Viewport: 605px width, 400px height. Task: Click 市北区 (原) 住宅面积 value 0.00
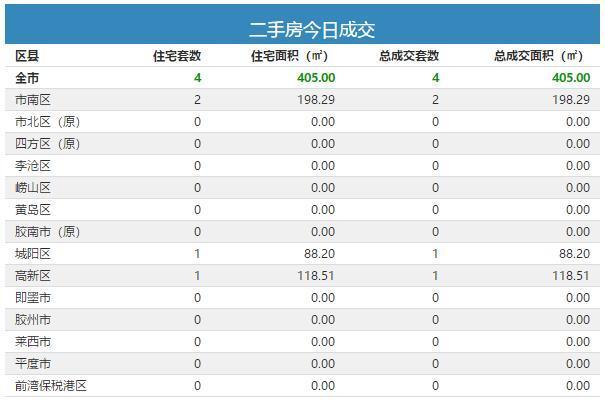point(323,122)
